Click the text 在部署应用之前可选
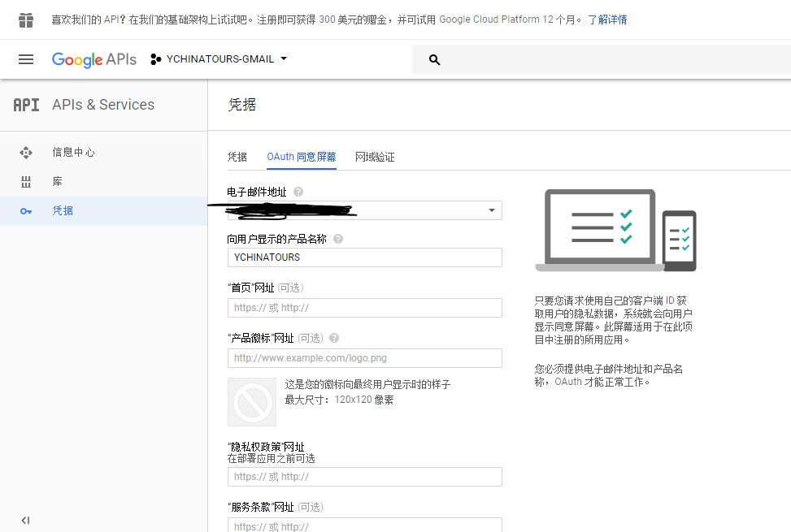The height and width of the screenshot is (532, 791). click(x=272, y=458)
